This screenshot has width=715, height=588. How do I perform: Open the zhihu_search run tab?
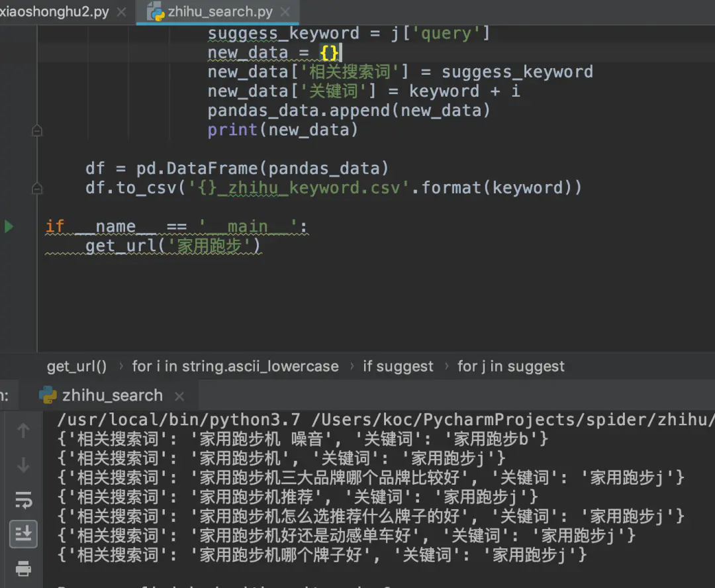[112, 395]
